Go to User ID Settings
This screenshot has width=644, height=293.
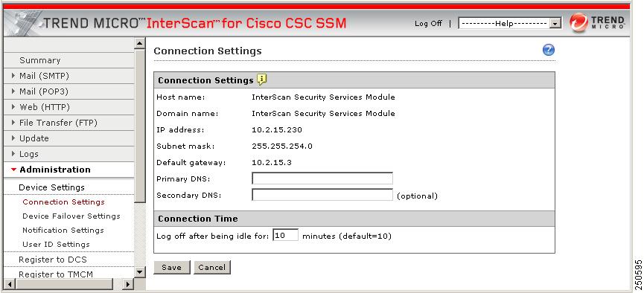[x=57, y=244]
